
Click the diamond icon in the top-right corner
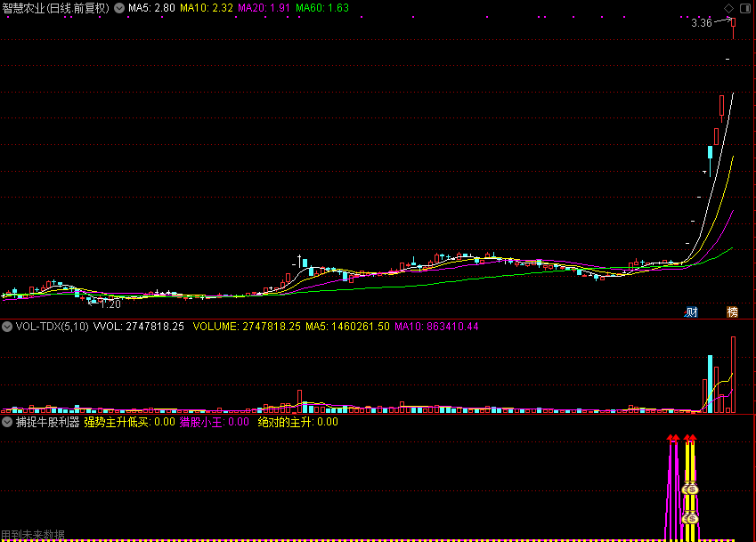[x=728, y=8]
